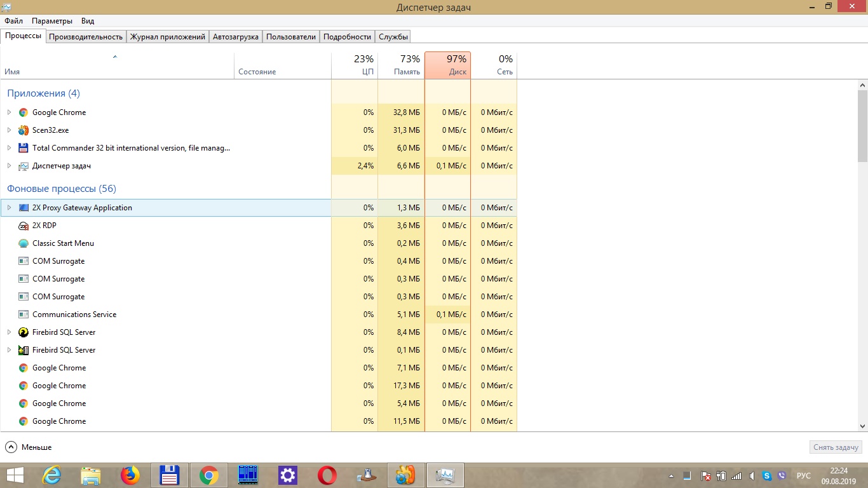Expand the Scen32.exe process group
Screen dimensions: 868x488
click(9, 130)
